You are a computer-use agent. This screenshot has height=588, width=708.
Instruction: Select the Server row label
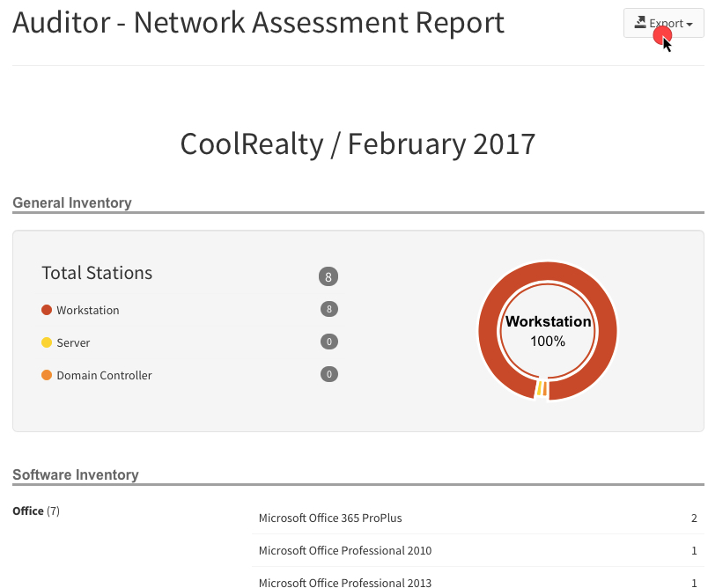pyautogui.click(x=73, y=342)
